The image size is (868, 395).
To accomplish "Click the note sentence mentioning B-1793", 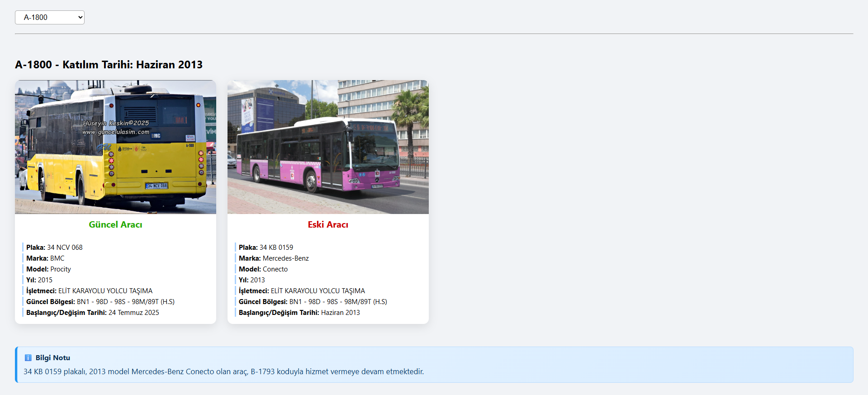I will tap(223, 372).
